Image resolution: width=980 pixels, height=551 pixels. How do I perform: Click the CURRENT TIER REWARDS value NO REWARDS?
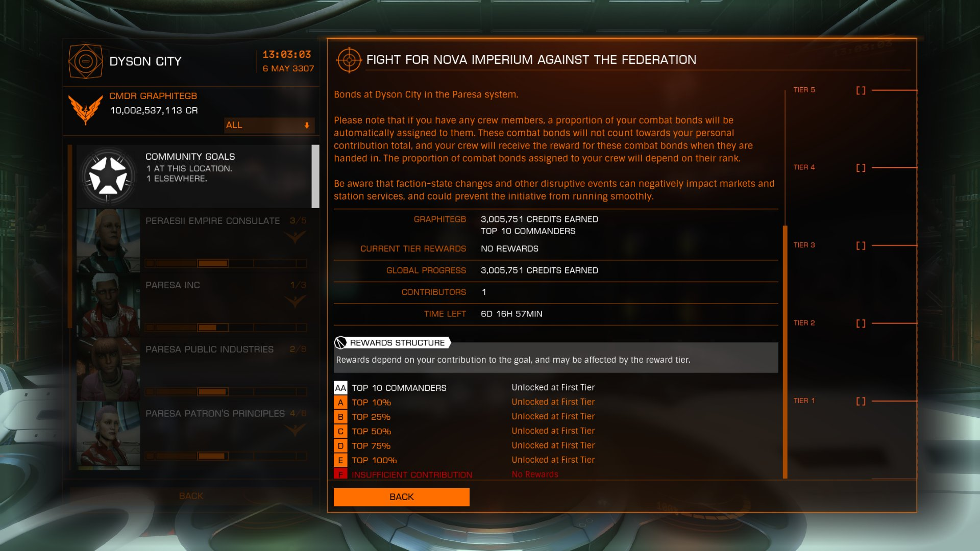509,248
